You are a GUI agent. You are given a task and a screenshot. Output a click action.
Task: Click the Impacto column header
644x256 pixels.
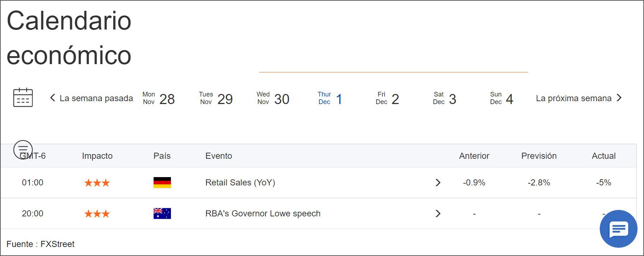coord(97,156)
